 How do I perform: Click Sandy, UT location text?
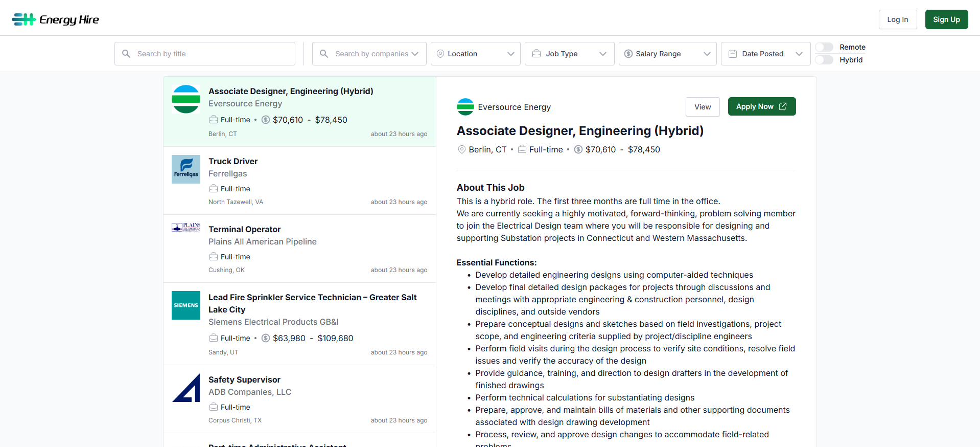pyautogui.click(x=223, y=352)
